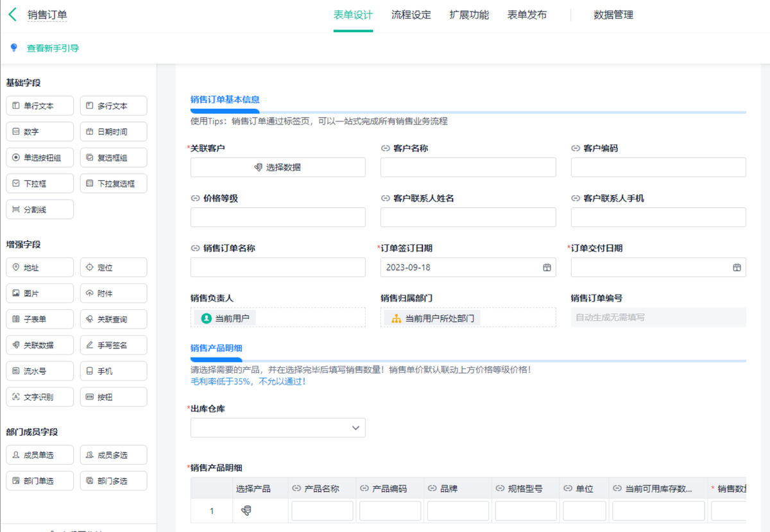Viewport: 770px width, 532px height.
Task: Click the 客户编码 input field
Action: coord(658,167)
